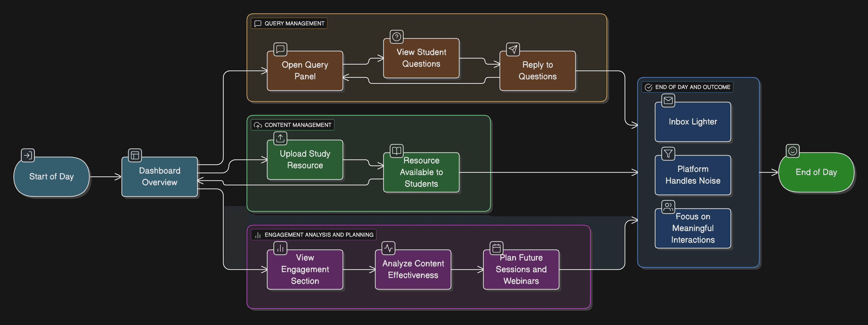The height and width of the screenshot is (325, 868).
Task: Click the open book icon on Resource Available
Action: pos(397,151)
